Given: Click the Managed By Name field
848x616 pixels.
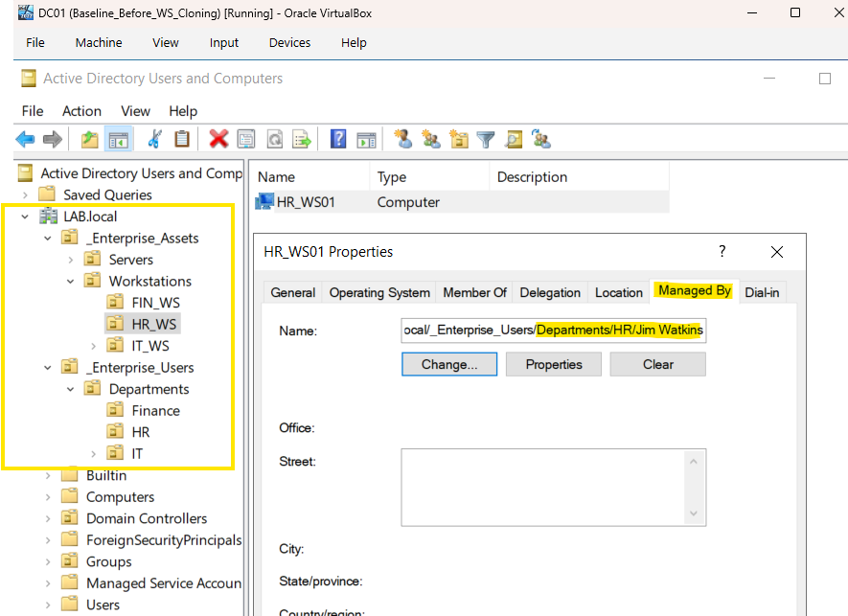Looking at the screenshot, I should tap(554, 331).
